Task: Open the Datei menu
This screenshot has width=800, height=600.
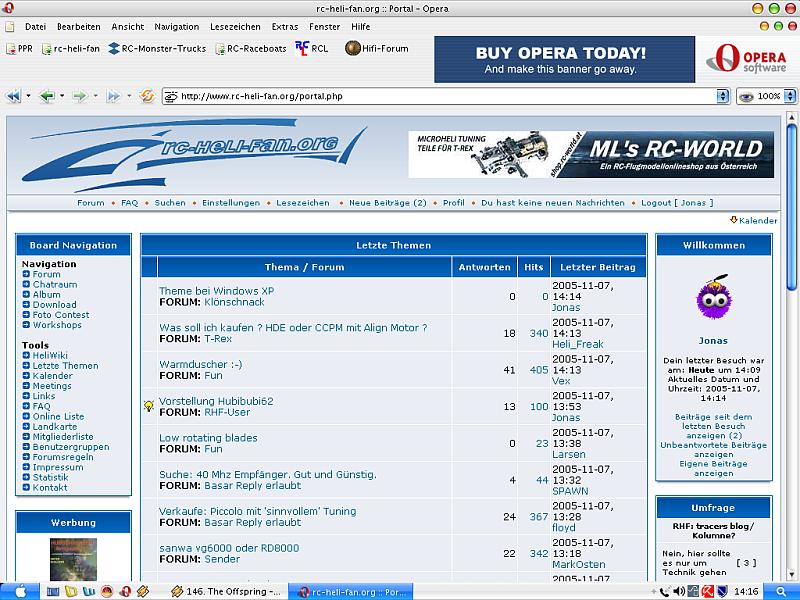Action: pyautogui.click(x=35, y=27)
